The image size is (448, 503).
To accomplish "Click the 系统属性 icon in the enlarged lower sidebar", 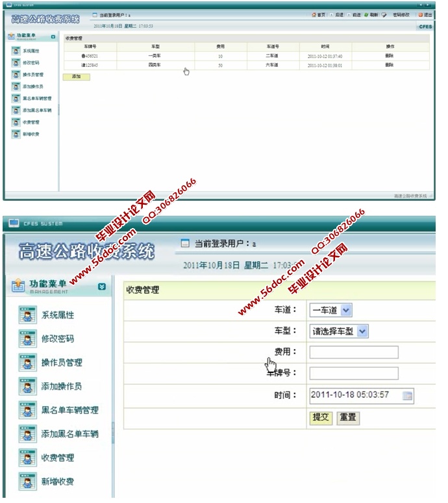I will [x=27, y=315].
